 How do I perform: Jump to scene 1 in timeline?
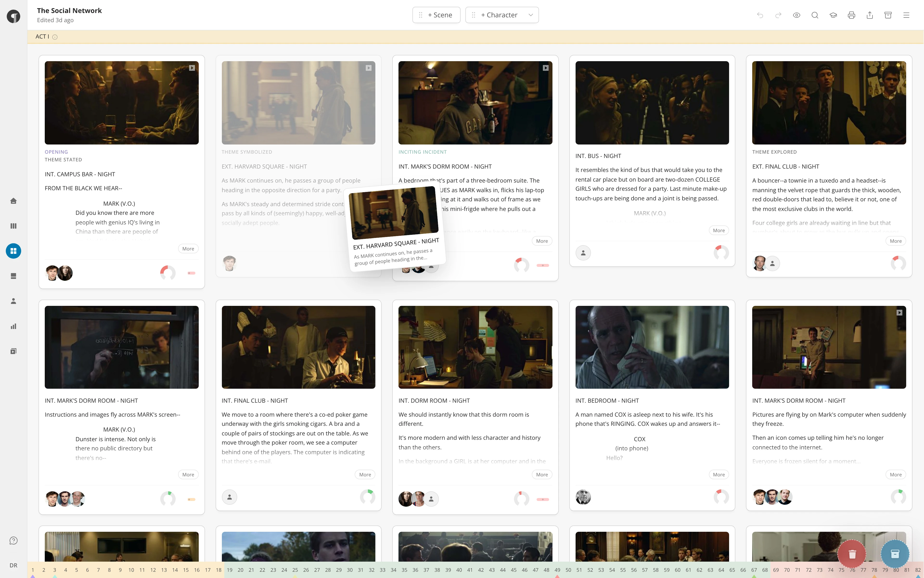click(x=33, y=570)
